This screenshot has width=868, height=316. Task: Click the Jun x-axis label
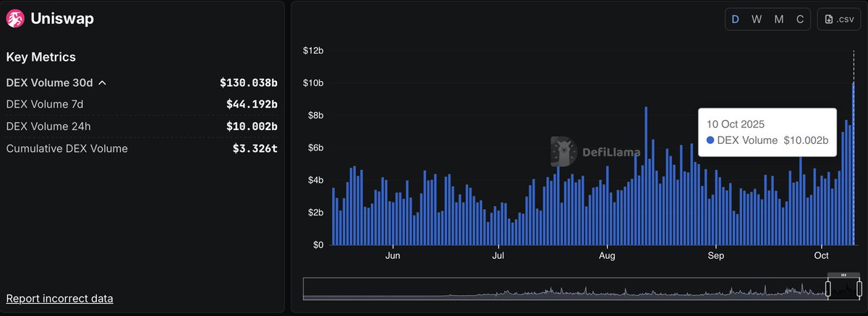393,256
